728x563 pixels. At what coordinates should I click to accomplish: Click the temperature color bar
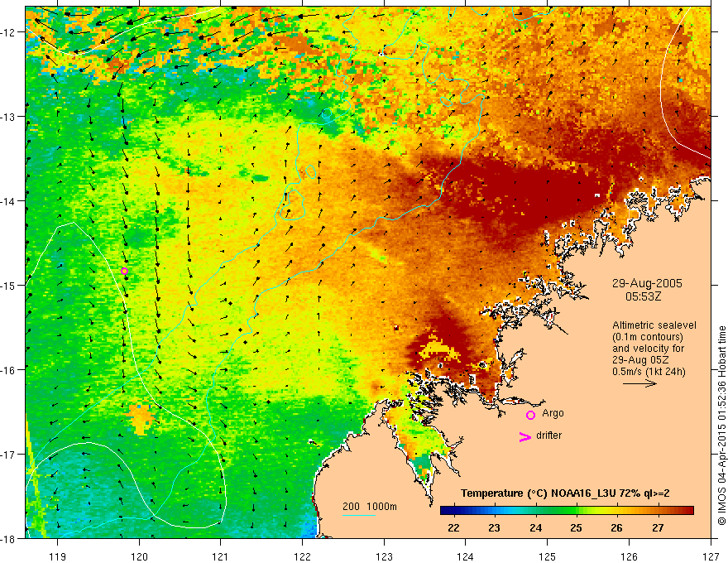567,511
